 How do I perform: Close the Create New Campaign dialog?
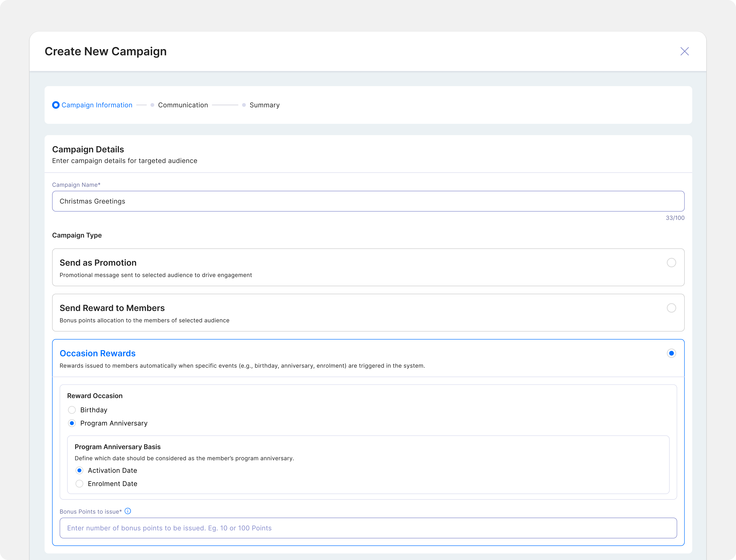[x=684, y=51]
